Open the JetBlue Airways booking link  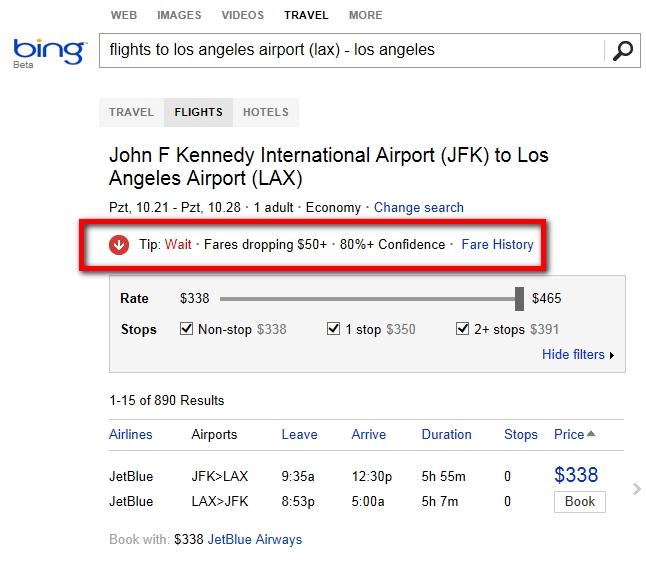(254, 539)
